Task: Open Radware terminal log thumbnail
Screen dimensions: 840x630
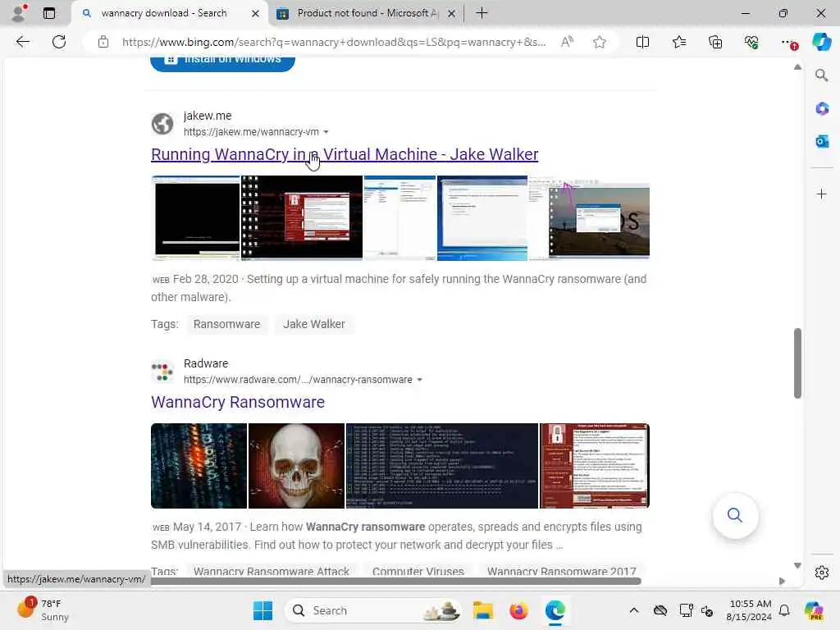Action: [442, 466]
